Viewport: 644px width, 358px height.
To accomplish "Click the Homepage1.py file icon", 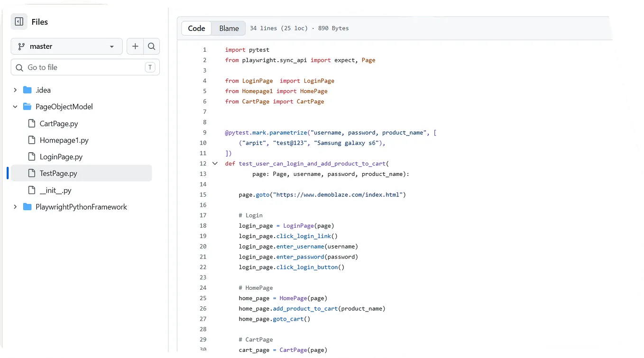I will click(x=32, y=140).
